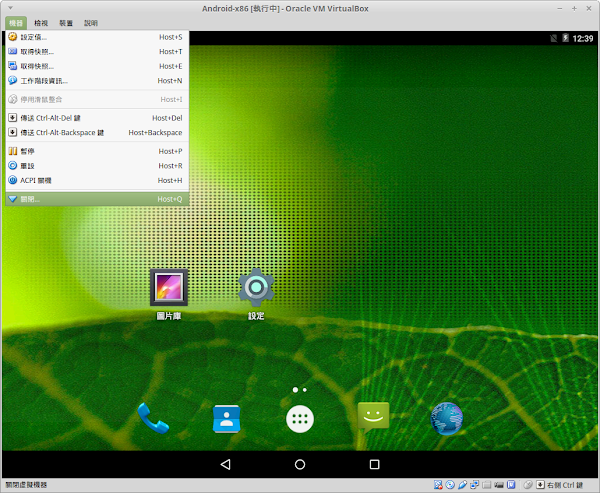Tap the Android Home navigation button

(x=300, y=464)
